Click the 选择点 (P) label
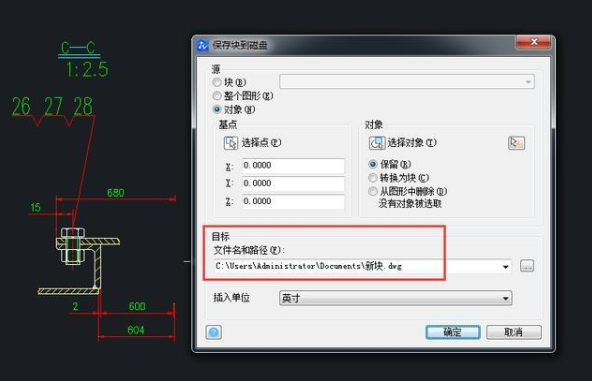This screenshot has height=381, width=592. [x=261, y=143]
